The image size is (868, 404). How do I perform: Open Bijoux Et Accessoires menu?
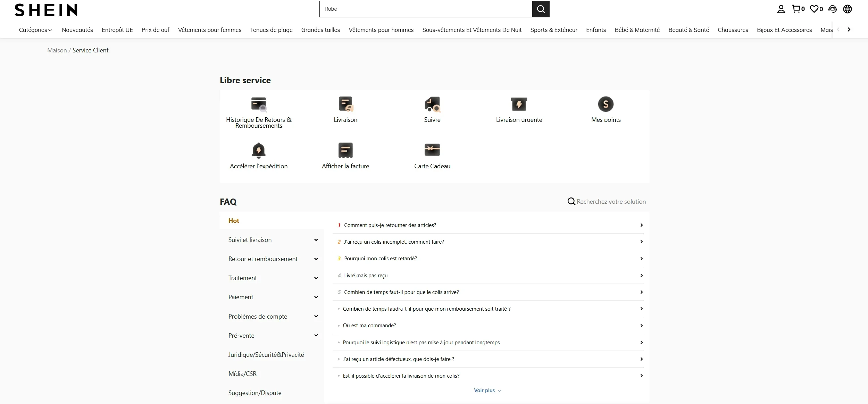pyautogui.click(x=784, y=30)
